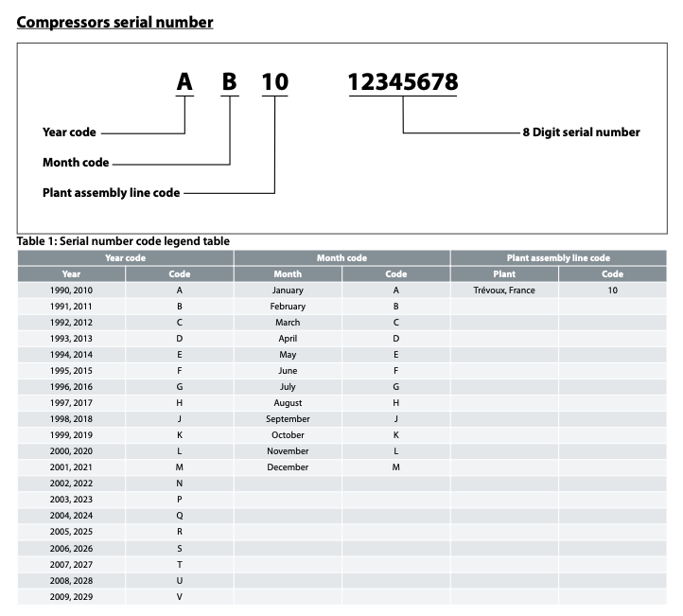683x616 pixels.
Task: Click year code "Q" for 2004, 2024
Action: (180, 516)
